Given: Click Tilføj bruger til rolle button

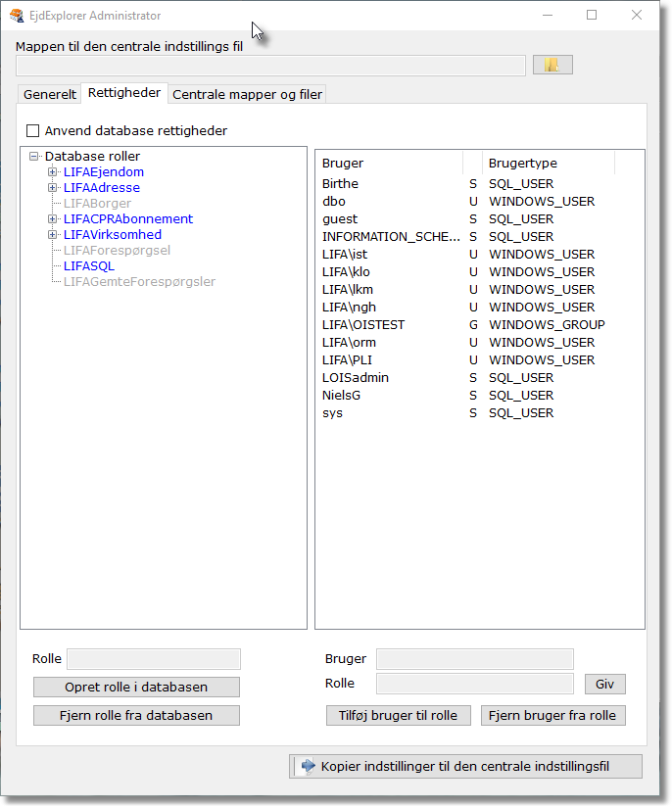Looking at the screenshot, I should point(398,715).
